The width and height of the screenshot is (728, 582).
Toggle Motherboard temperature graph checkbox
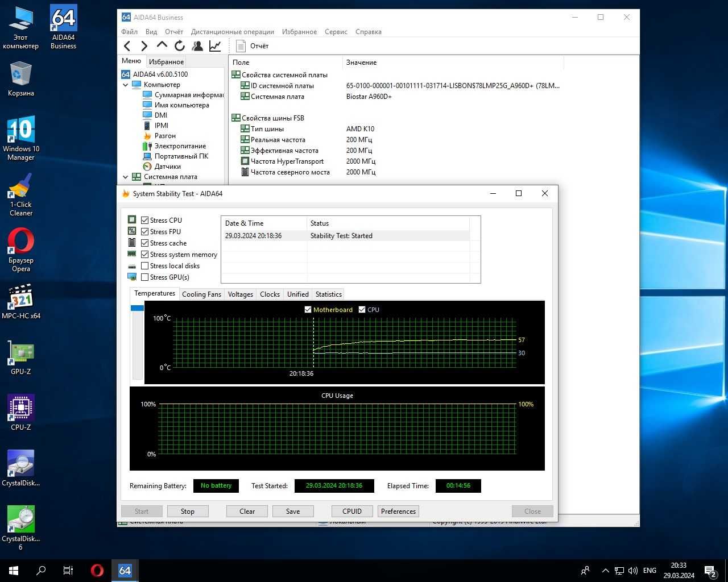[308, 310]
